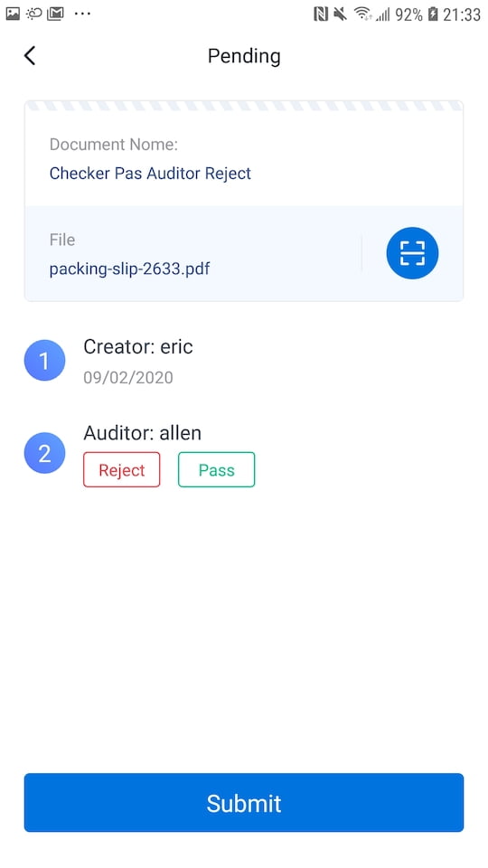Tap the Wi-Fi signal icon
The image size is (488, 868).
[363, 14]
